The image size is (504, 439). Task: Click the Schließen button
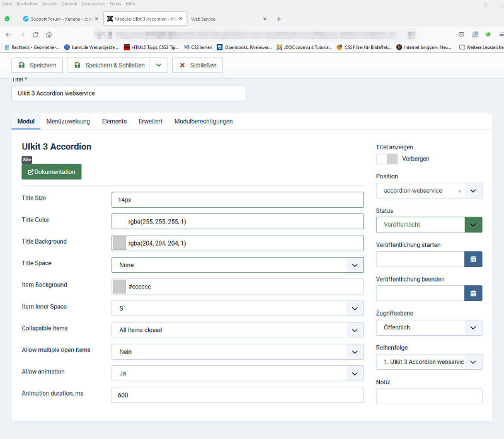point(197,66)
